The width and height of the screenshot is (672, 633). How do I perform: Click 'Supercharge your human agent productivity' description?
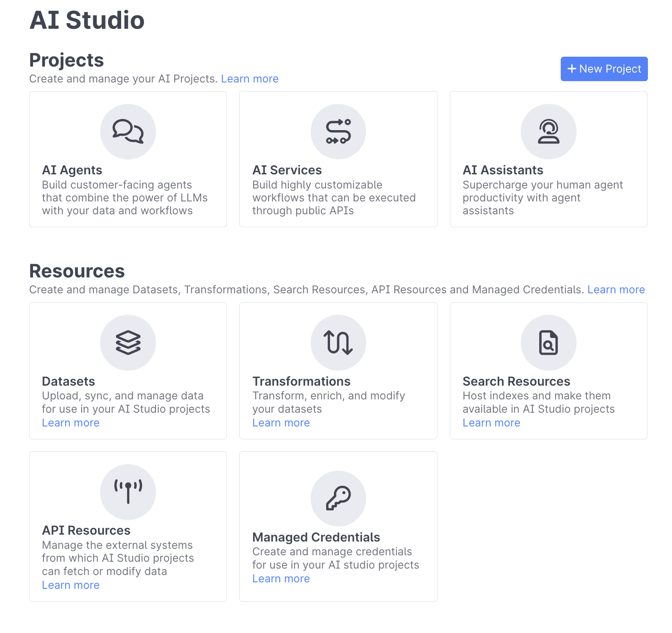pos(543,198)
